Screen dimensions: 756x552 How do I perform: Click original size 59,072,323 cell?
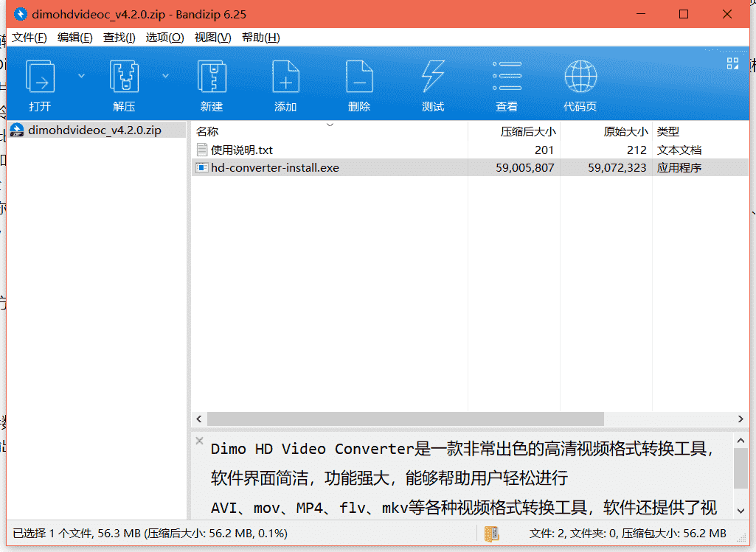coord(617,167)
